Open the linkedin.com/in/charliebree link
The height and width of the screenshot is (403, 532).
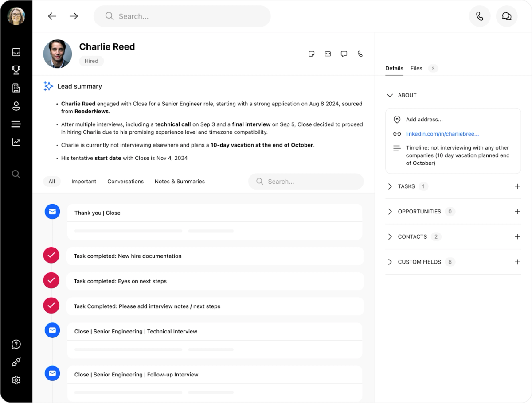[x=442, y=134]
